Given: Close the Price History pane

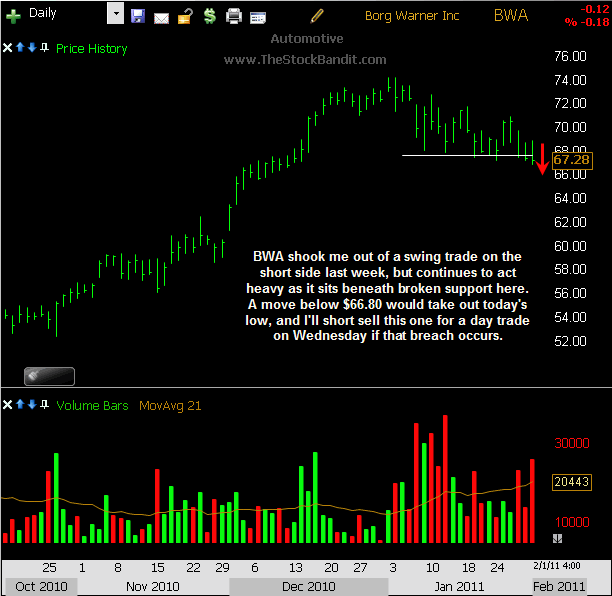Looking at the screenshot, I should click(8, 48).
